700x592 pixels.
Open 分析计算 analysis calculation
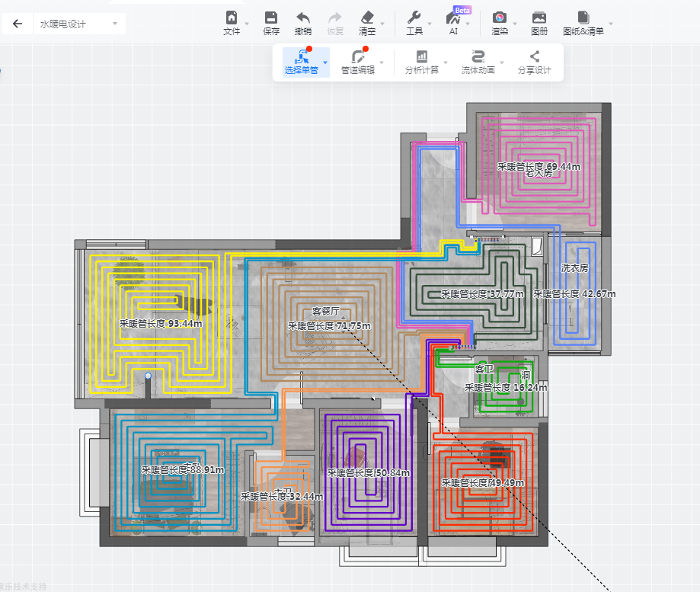coord(421,62)
